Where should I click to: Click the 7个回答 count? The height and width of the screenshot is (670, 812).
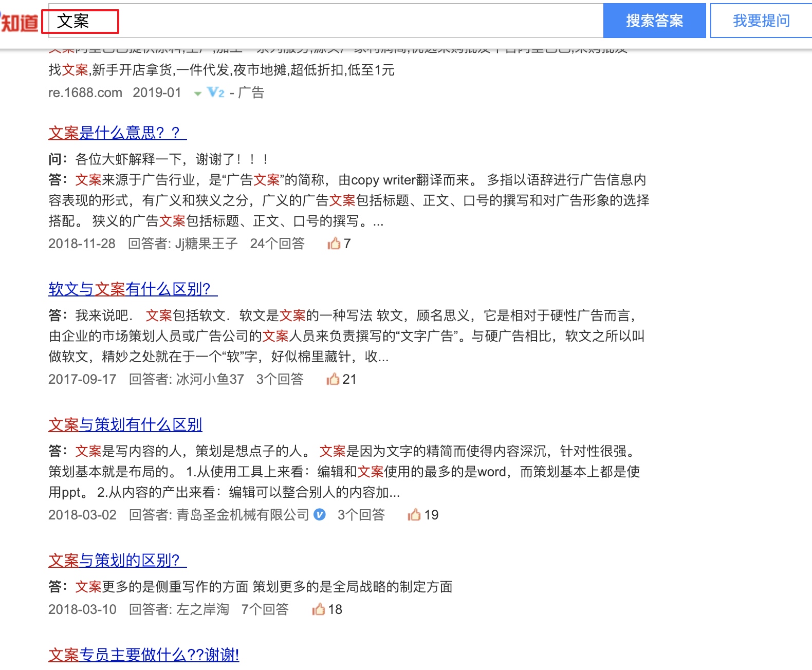click(x=265, y=609)
